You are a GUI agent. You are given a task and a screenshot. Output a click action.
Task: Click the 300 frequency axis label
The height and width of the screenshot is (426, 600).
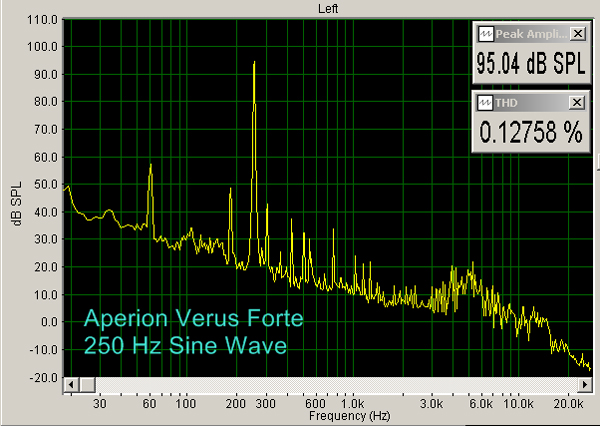coord(265,403)
